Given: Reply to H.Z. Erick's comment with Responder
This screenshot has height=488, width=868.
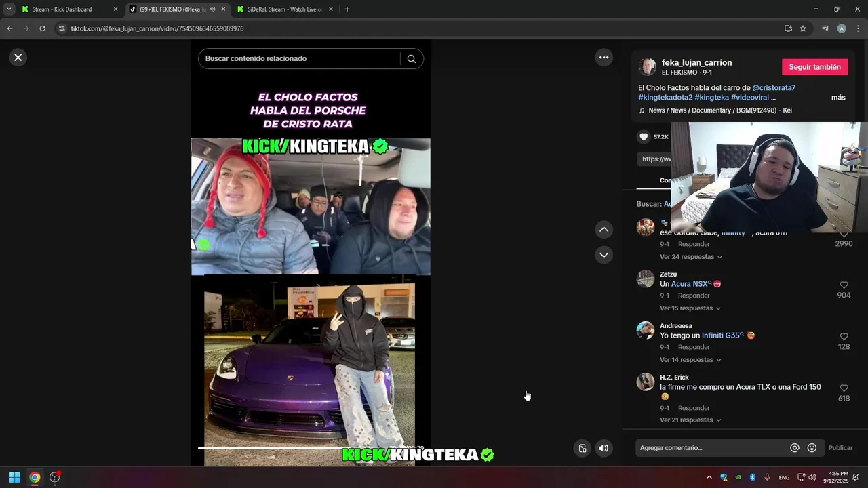Looking at the screenshot, I should point(694,408).
